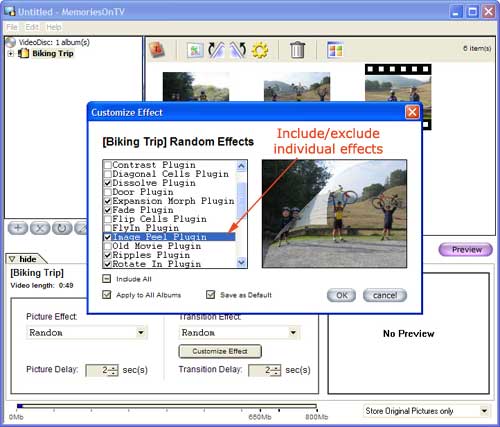Image resolution: width=500 pixels, height=427 pixels.
Task: Select VideoDisc: 1 album(s) root item
Action: [54, 42]
